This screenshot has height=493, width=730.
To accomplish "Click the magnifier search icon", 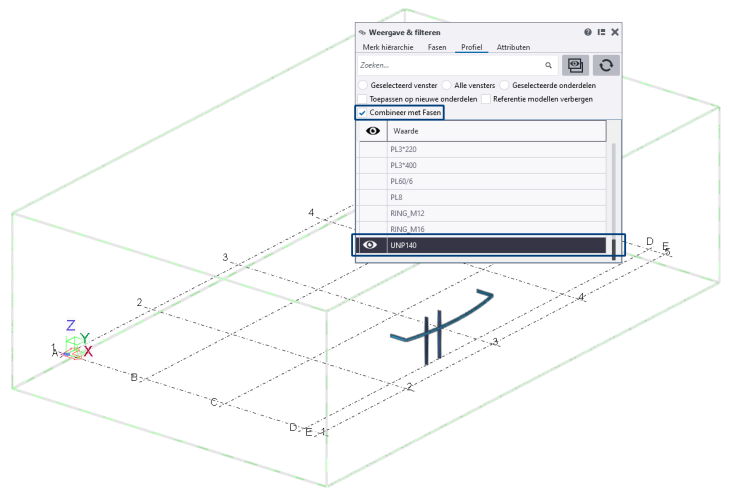I will 548,65.
